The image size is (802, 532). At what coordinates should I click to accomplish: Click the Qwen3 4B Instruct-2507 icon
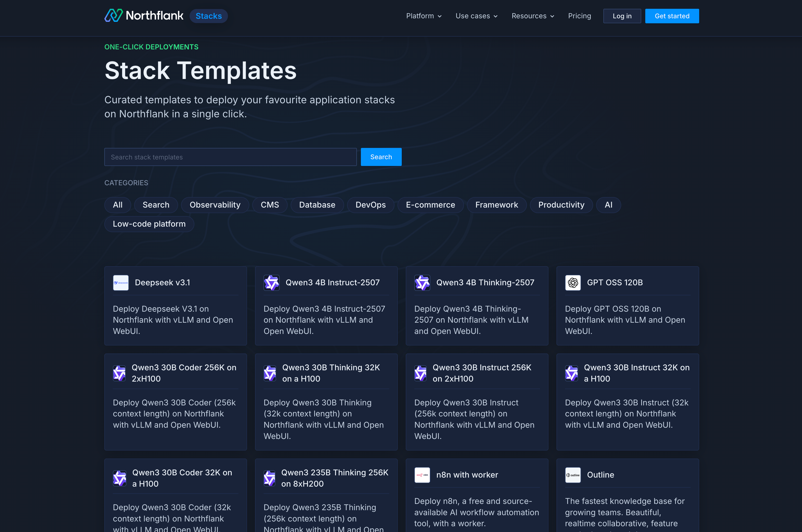[x=272, y=283]
